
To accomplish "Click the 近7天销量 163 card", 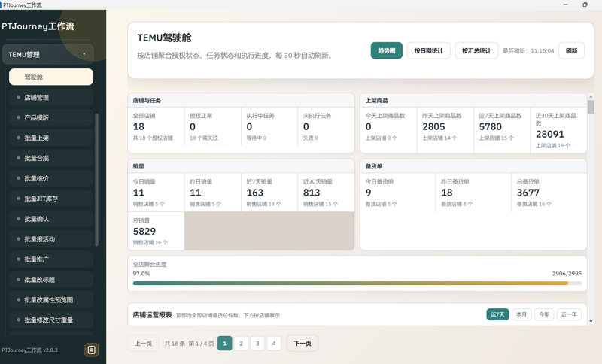I will (269, 193).
